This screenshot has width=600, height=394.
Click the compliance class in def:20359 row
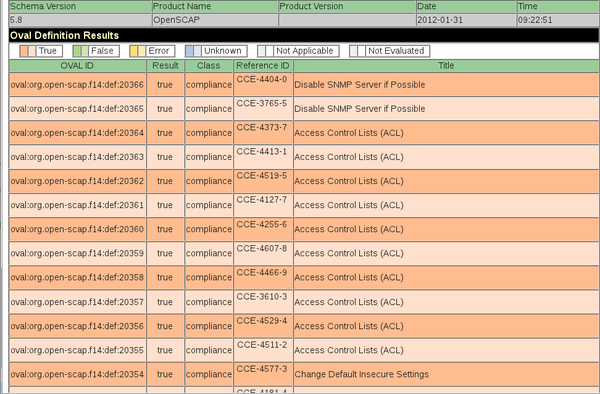pyautogui.click(x=209, y=253)
